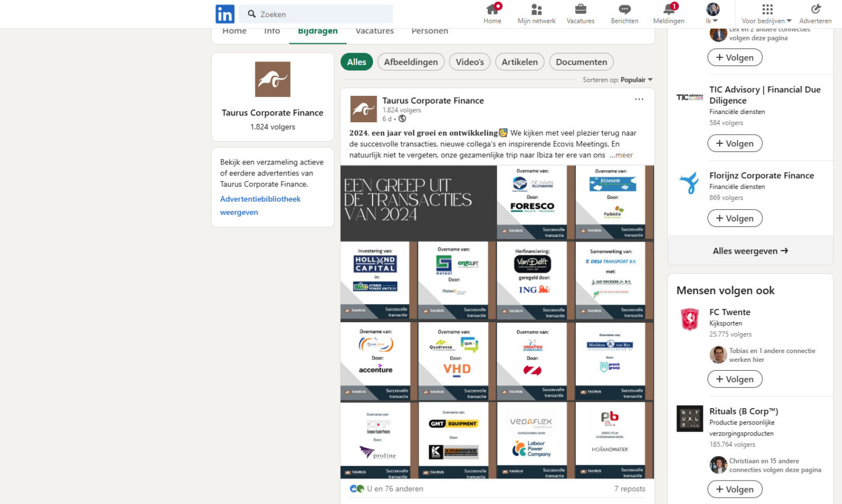Click the Tobias connection avatar

718,355
